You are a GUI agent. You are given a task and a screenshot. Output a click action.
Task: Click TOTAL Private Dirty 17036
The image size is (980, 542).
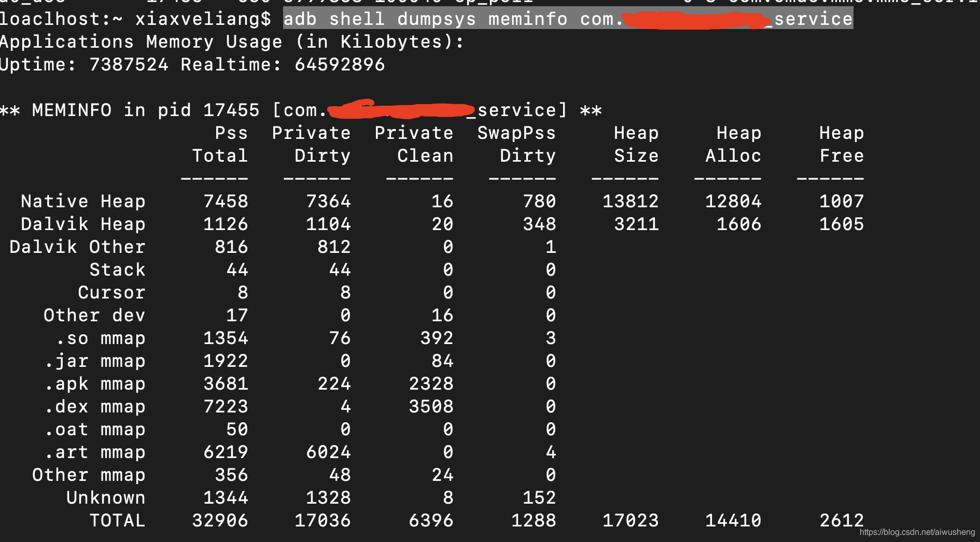point(323,521)
